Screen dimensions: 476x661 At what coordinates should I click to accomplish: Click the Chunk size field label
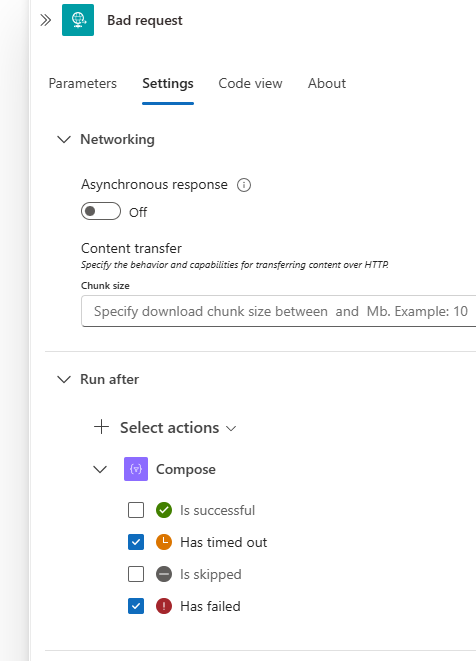(105, 285)
